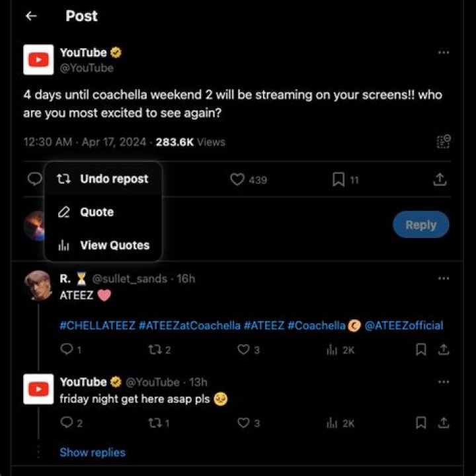Bookmark the main post with 11 bookmarks
The width and height of the screenshot is (476, 476).
(x=338, y=179)
